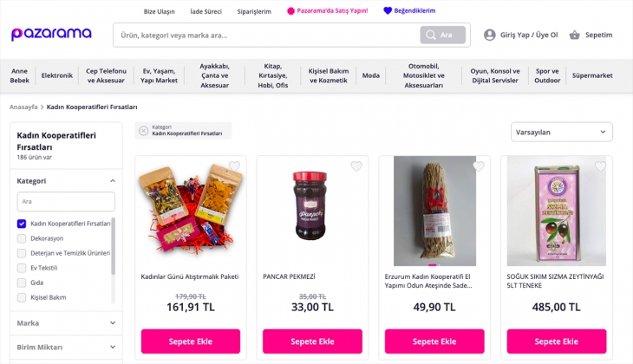Open the Elektronik menu
This screenshot has height=364, width=633.
pos(57,75)
